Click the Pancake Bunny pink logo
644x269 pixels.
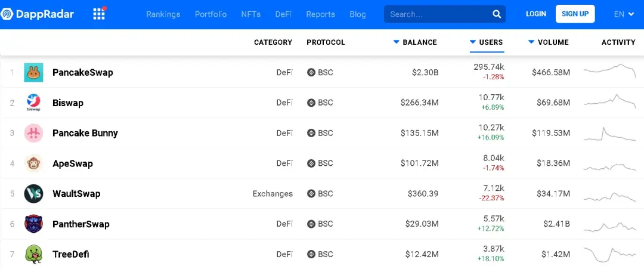33,133
